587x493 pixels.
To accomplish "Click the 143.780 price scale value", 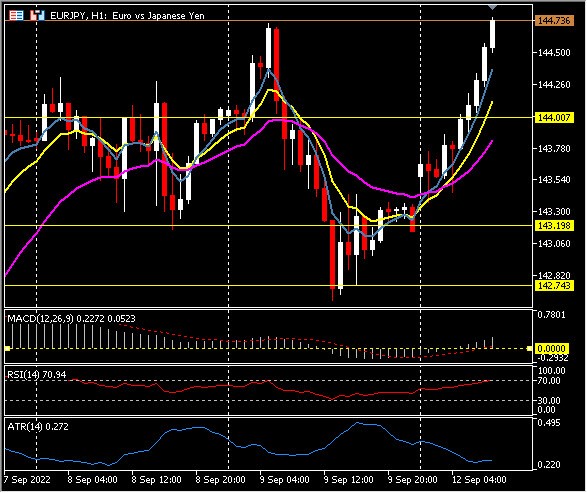I will [554, 149].
